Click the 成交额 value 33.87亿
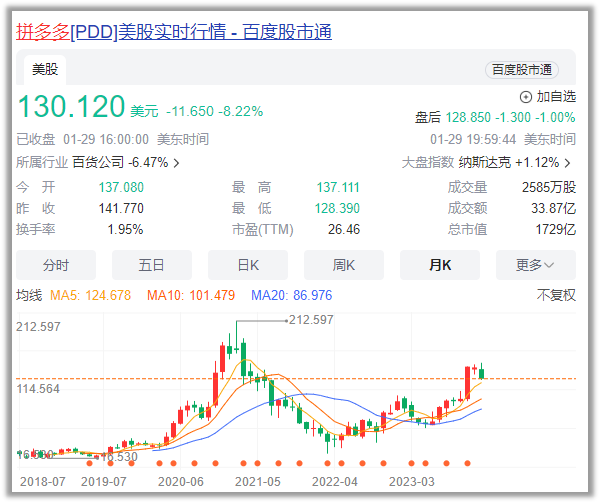 pyautogui.click(x=554, y=208)
